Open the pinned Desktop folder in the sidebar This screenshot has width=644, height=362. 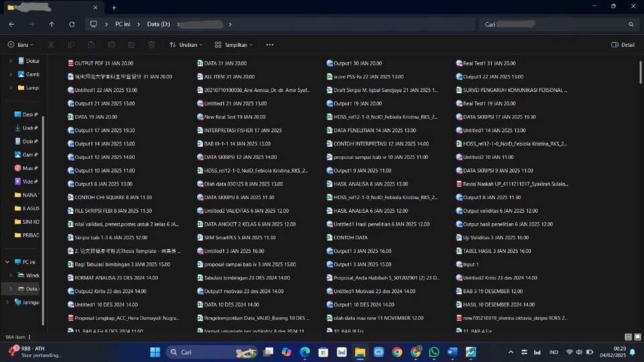[25, 115]
